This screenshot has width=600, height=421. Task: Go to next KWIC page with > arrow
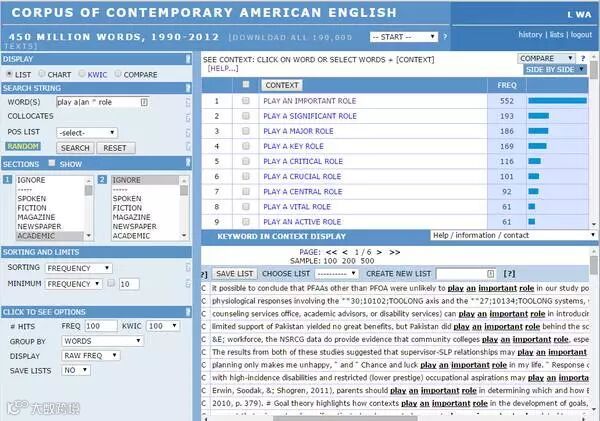pyautogui.click(x=379, y=252)
